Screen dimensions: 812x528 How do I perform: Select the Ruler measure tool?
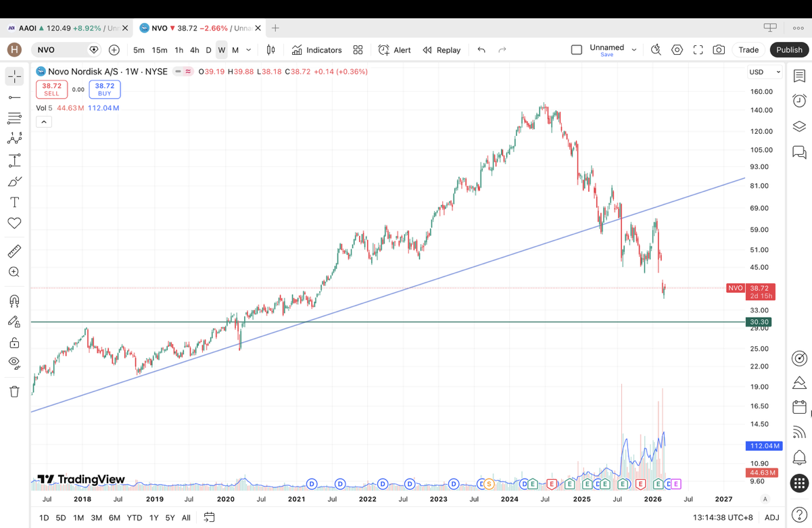click(x=14, y=251)
